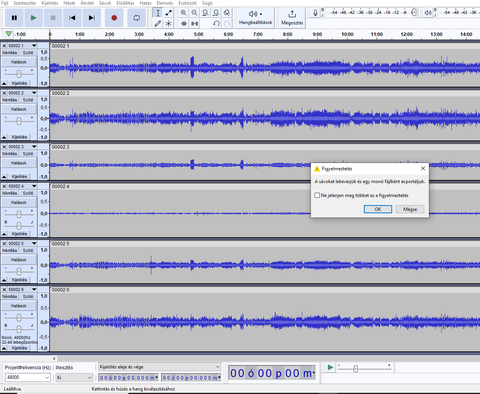
Task: Click the Stop transport button
Action: [53, 18]
